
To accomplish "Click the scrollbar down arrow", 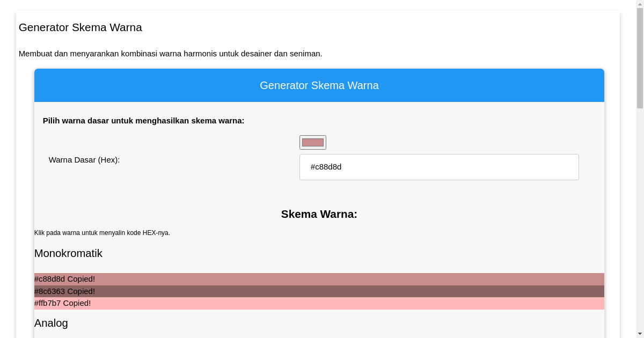I will pos(640,333).
